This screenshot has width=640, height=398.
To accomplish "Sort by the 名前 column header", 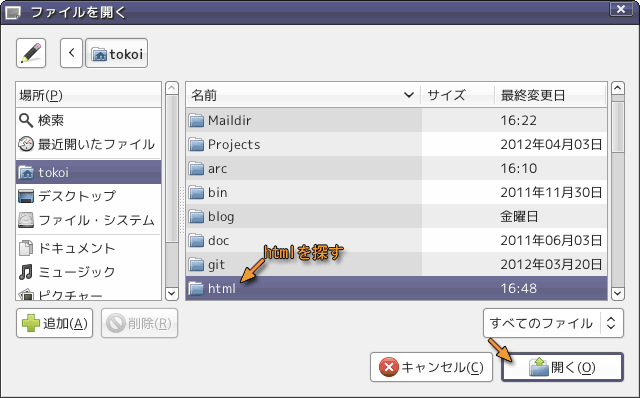I will (x=303, y=95).
